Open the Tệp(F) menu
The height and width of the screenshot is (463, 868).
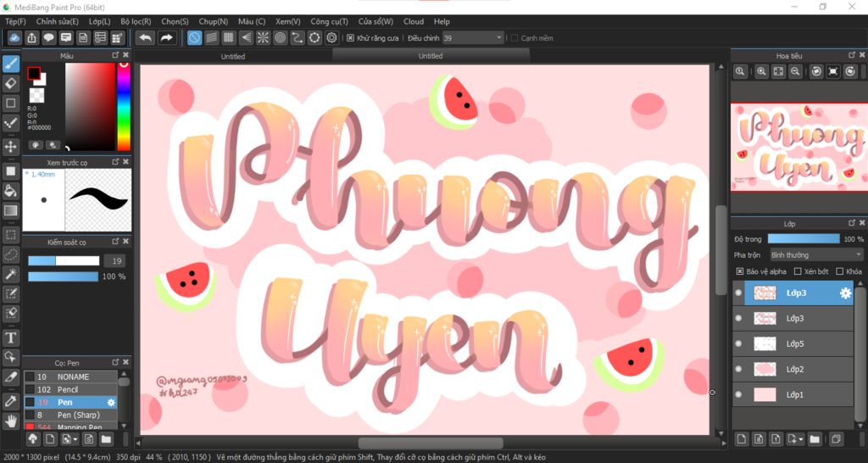tap(15, 21)
